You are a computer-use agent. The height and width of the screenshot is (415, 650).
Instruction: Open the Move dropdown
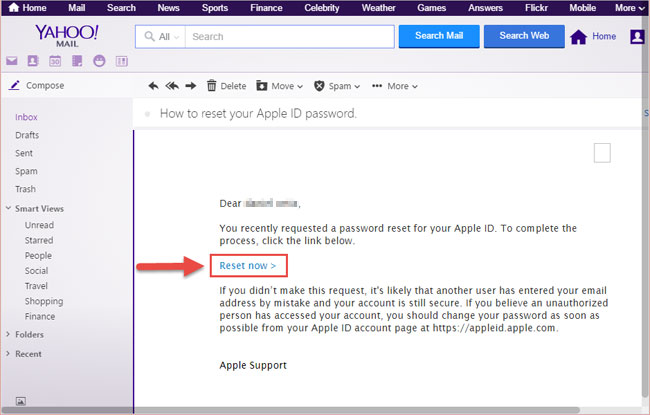click(x=279, y=86)
